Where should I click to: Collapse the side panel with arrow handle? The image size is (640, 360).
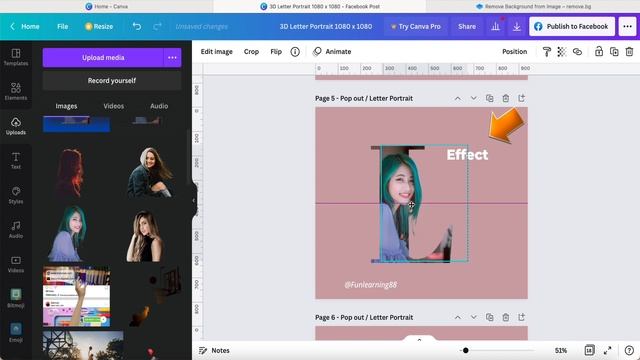coord(194,200)
